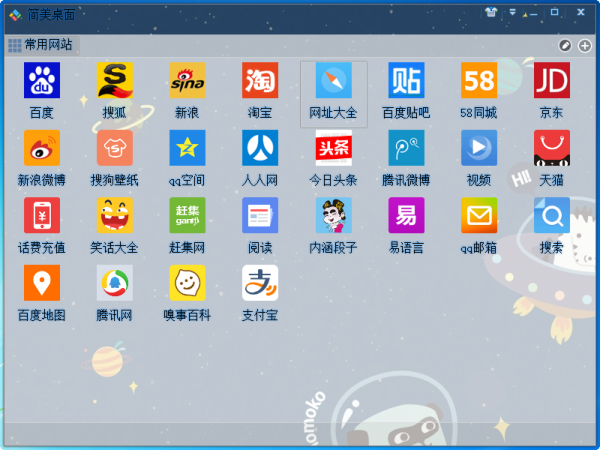Open the 糗事百科 yellow face icon

[187, 283]
